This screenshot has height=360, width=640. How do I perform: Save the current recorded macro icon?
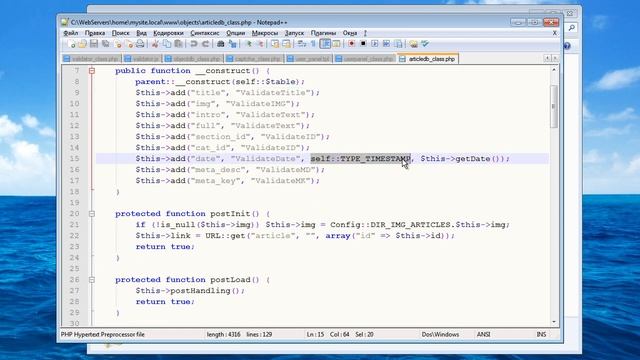398,44
